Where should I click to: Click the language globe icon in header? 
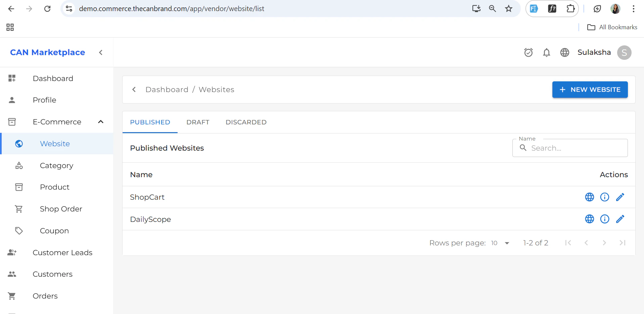[x=564, y=52]
